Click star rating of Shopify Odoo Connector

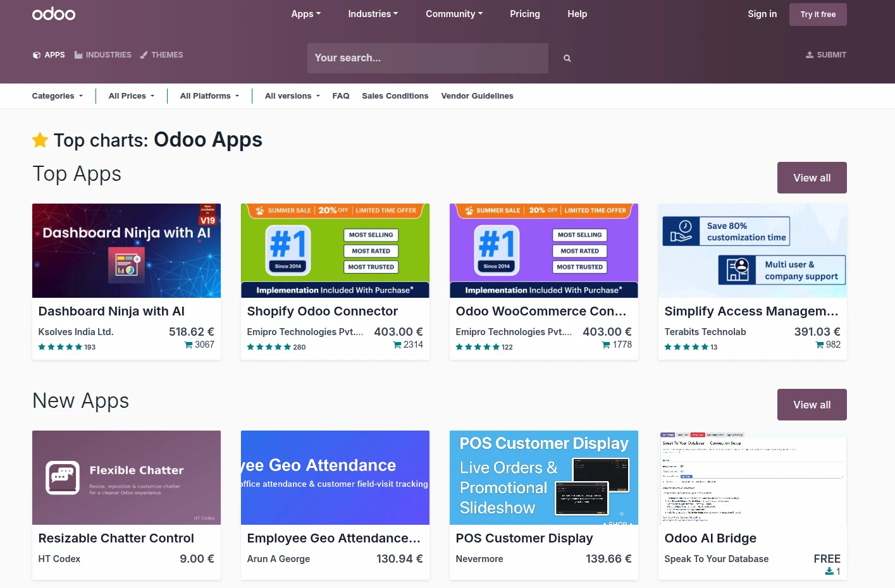[x=269, y=347]
